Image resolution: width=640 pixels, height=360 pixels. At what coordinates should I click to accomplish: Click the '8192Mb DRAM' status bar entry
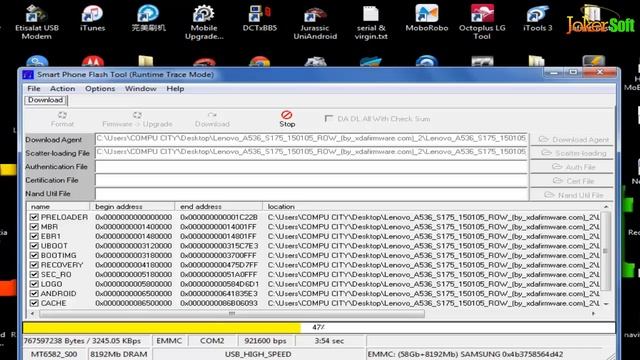coord(119,354)
